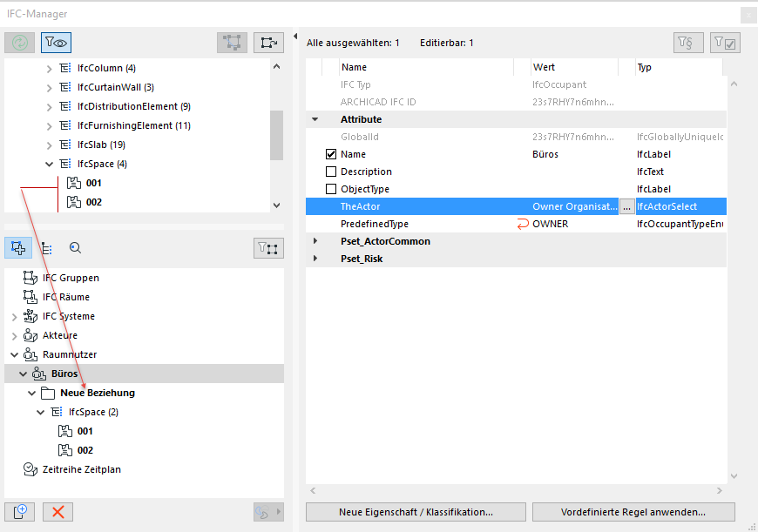The width and height of the screenshot is (758, 532).
Task: Click the magnifier search icon
Action: coord(76,248)
